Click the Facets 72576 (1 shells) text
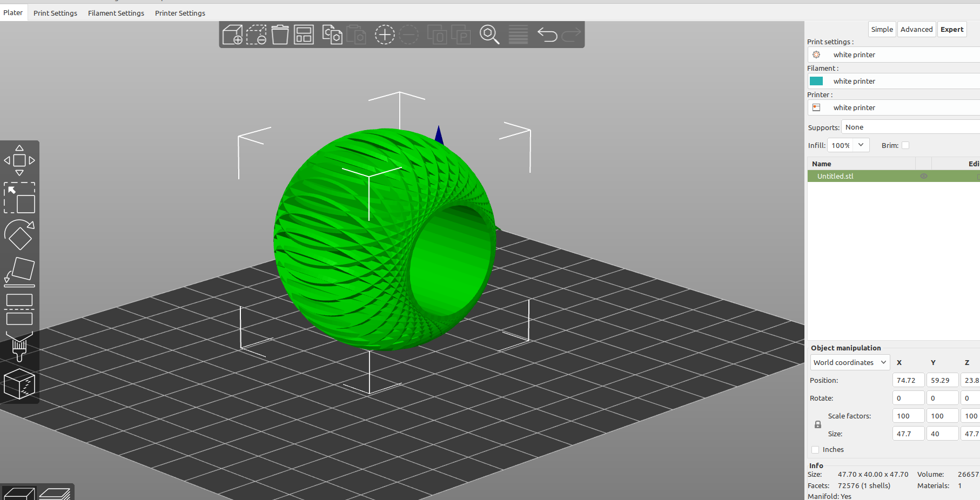 point(849,485)
